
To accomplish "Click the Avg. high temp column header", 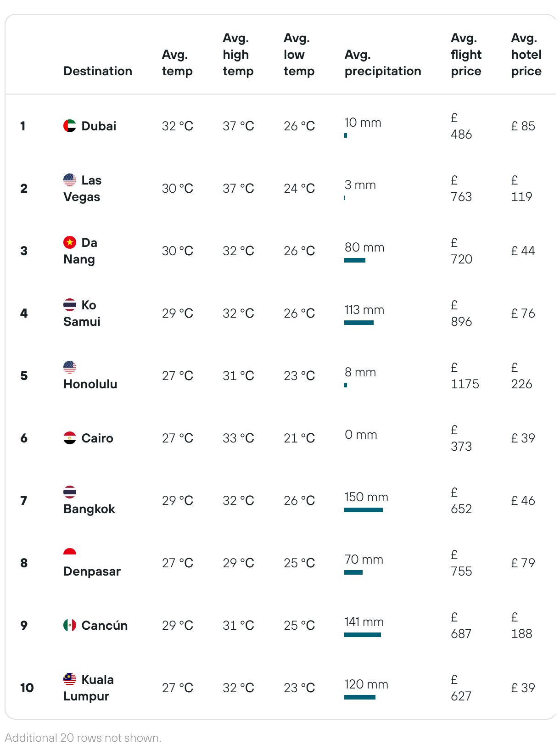I will 238,55.
